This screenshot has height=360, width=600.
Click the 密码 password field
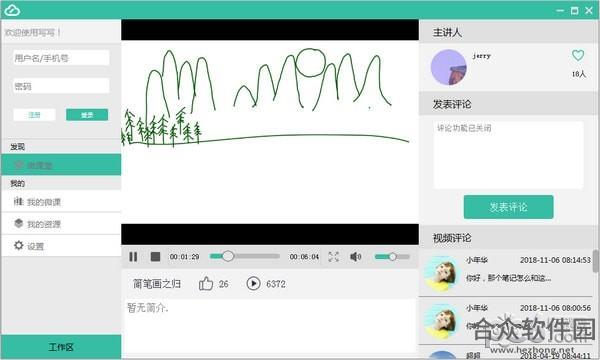click(61, 86)
